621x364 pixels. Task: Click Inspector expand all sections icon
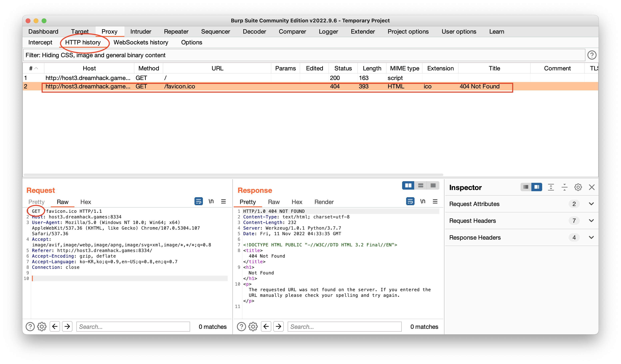click(x=551, y=187)
